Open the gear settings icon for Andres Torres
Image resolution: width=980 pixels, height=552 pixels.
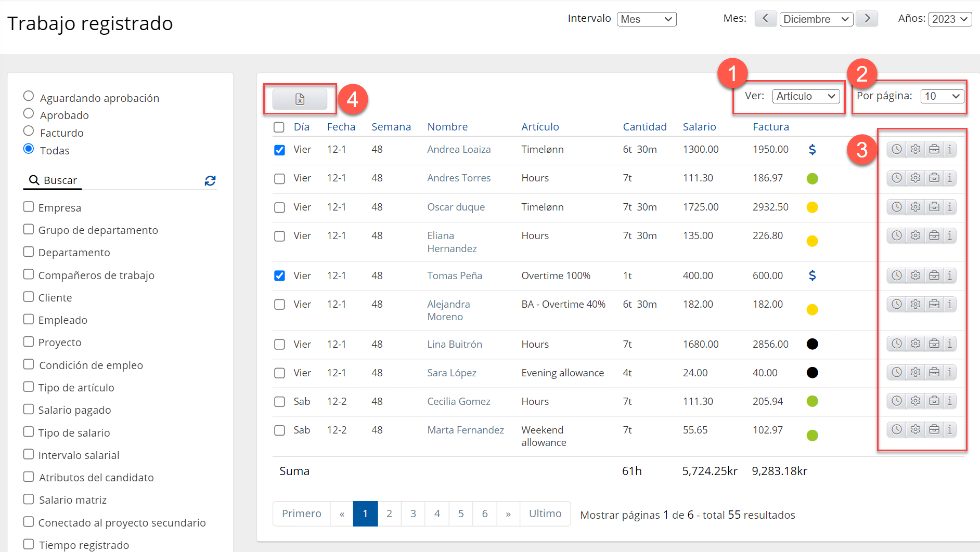915,178
